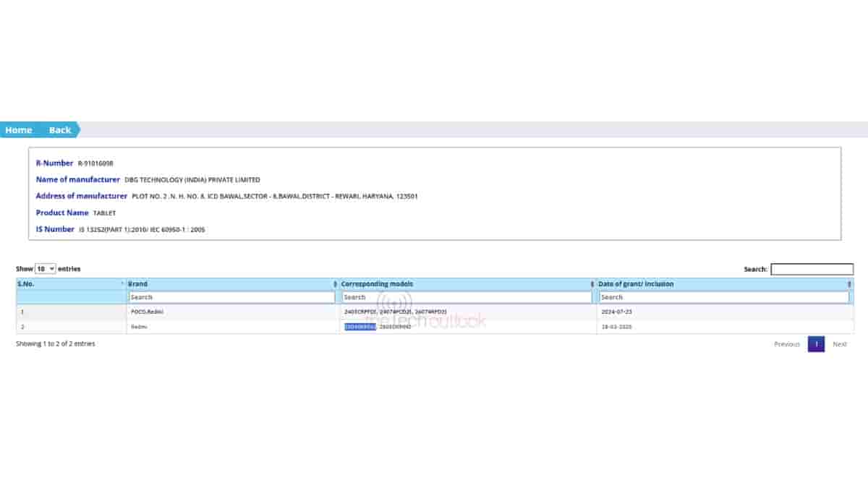Select page 1 in pagination

[815, 344]
